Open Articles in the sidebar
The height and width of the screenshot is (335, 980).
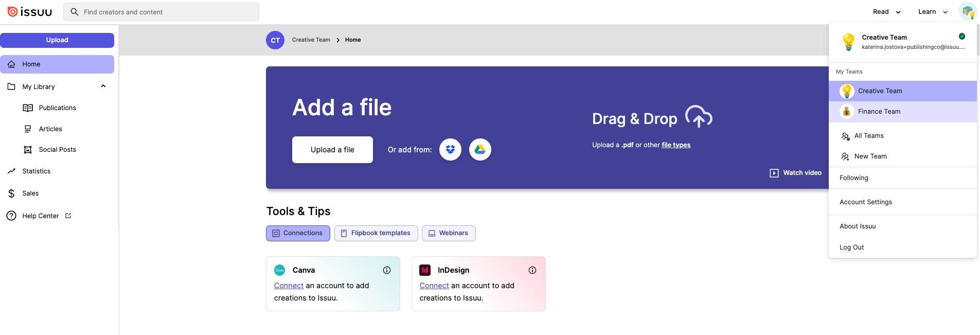(x=50, y=129)
